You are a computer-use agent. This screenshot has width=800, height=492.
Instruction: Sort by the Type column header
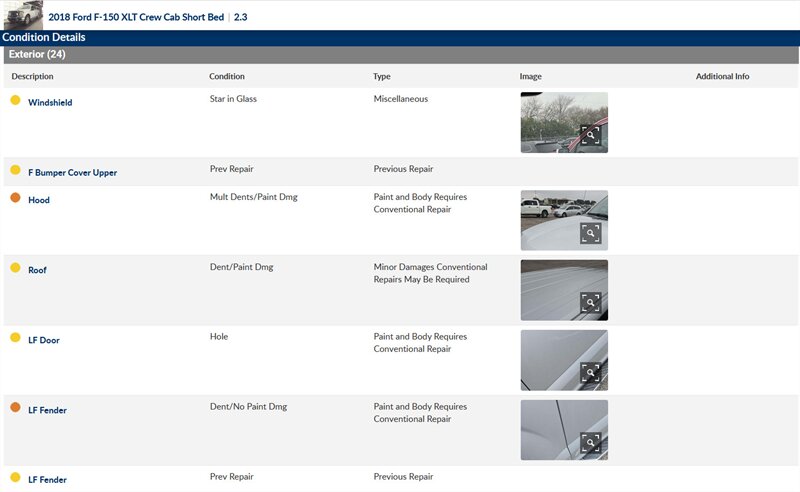click(x=382, y=77)
